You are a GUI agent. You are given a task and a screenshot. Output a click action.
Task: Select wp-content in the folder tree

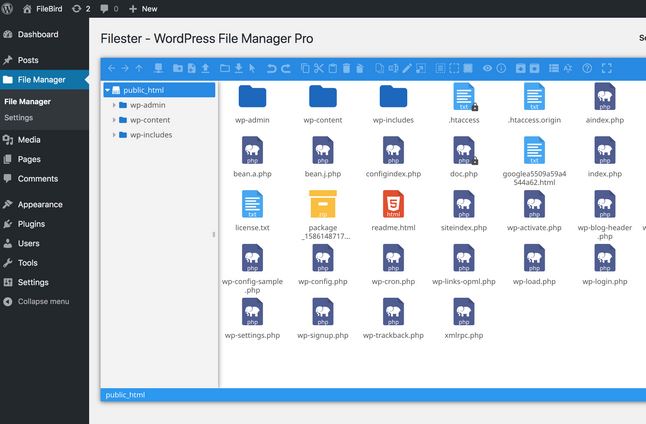150,120
